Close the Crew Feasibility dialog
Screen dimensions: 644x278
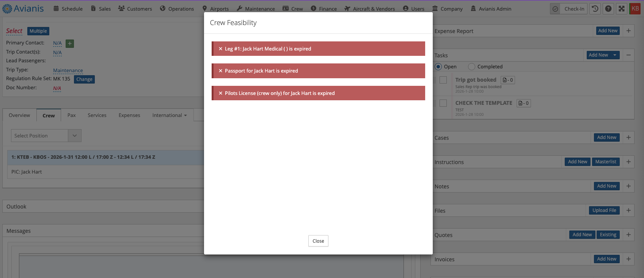click(318, 241)
